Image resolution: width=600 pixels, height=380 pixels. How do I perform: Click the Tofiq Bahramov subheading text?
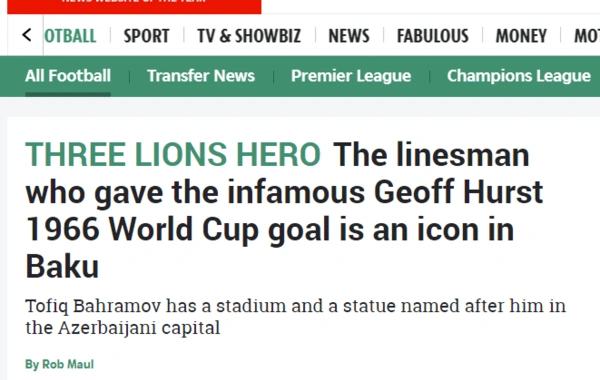pyautogui.click(x=295, y=306)
